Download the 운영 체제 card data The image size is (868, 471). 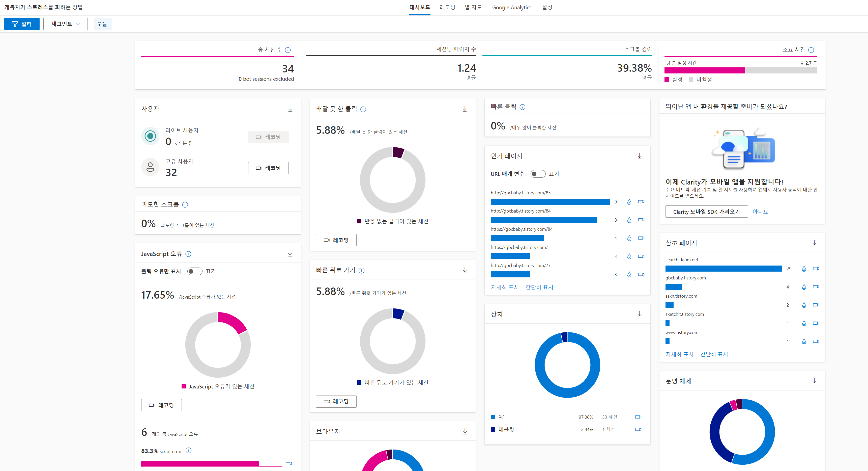(x=814, y=381)
